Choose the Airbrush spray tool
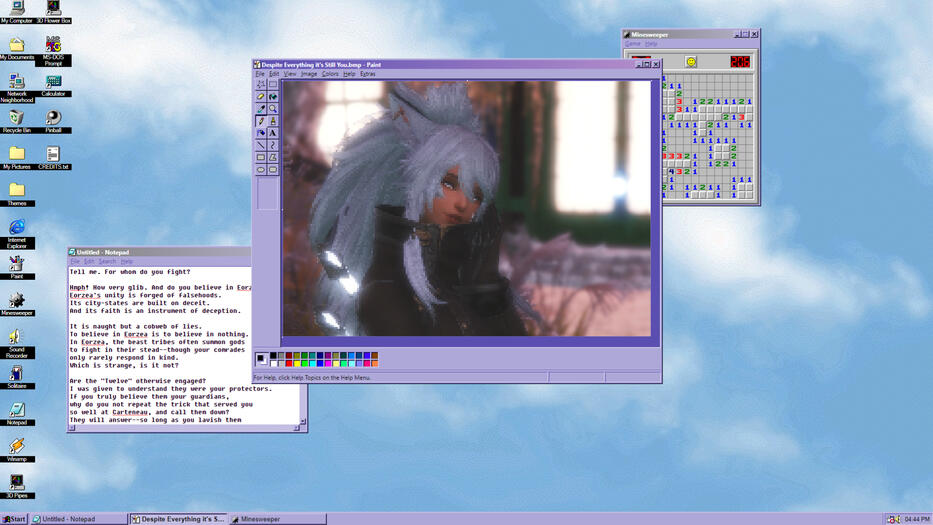The width and height of the screenshot is (933, 525). pos(261,133)
